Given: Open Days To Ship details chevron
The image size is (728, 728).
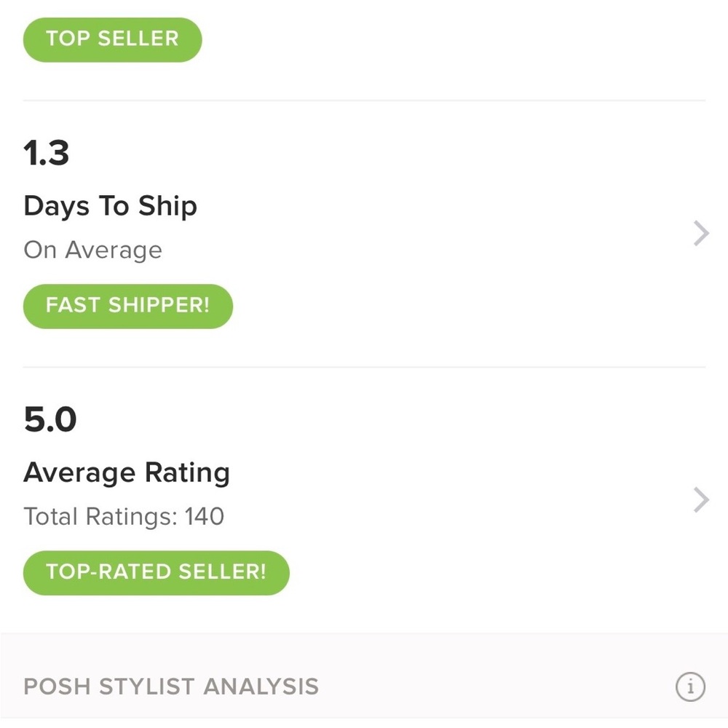Looking at the screenshot, I should (700, 234).
